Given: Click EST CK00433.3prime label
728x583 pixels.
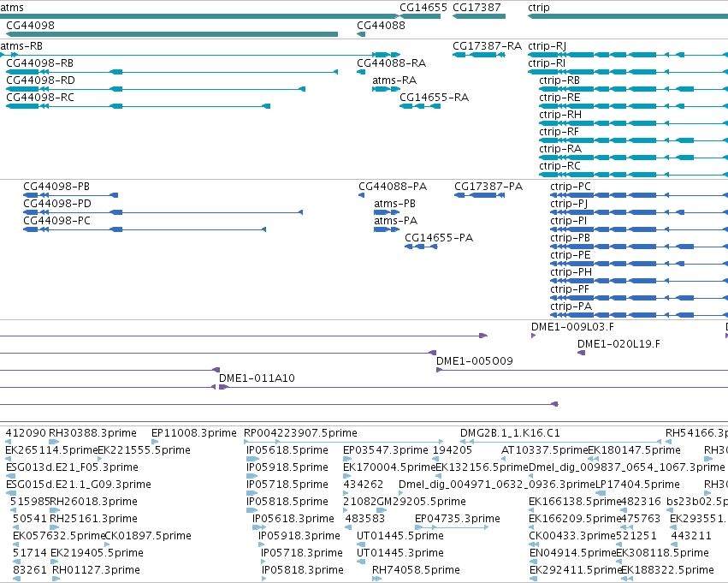Looking at the screenshot, I should click(x=572, y=537).
